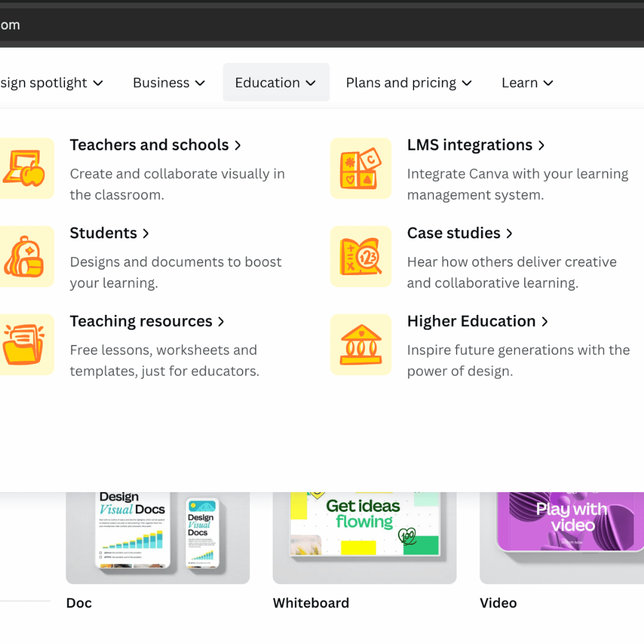This screenshot has width=644, height=644.
Task: Expand the Learn navigation menu
Action: [x=527, y=82]
